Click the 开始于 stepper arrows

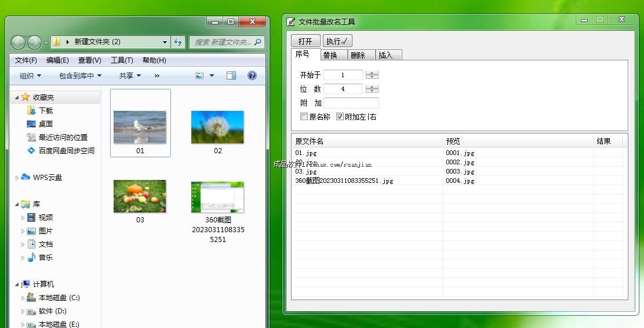pos(372,75)
